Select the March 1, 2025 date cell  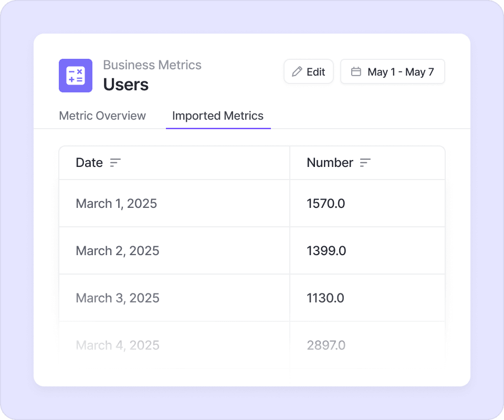pyautogui.click(x=117, y=204)
